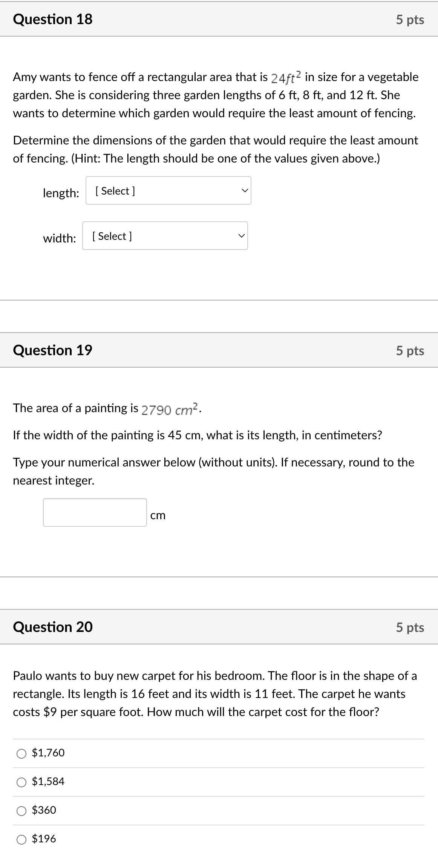438x868 pixels.
Task: Click the Question 18 header
Action: point(52,19)
